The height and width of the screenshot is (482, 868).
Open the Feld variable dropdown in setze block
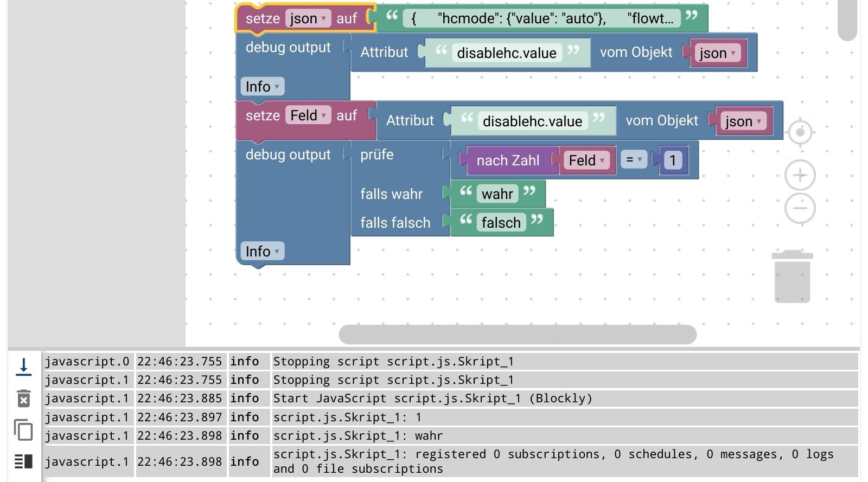[308, 115]
